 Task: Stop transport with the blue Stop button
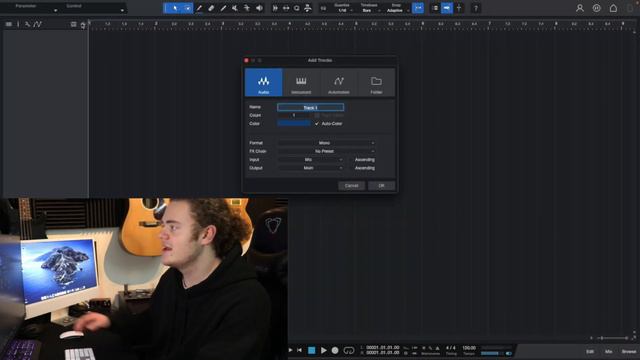311,350
